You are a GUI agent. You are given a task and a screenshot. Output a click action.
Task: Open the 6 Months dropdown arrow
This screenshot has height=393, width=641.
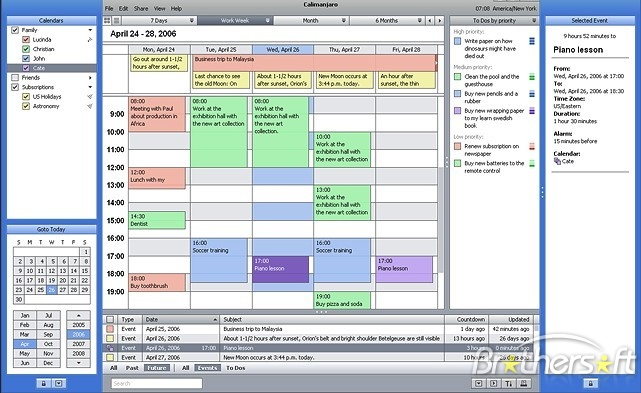(x=419, y=20)
